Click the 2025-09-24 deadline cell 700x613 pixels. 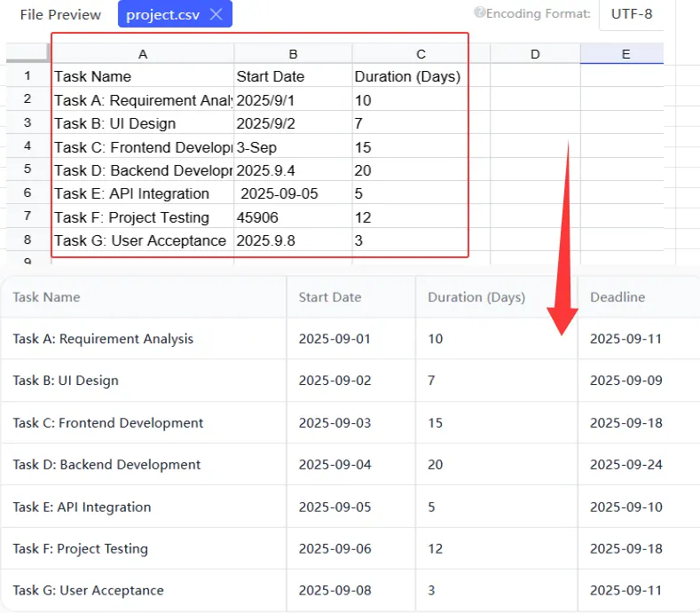click(625, 465)
